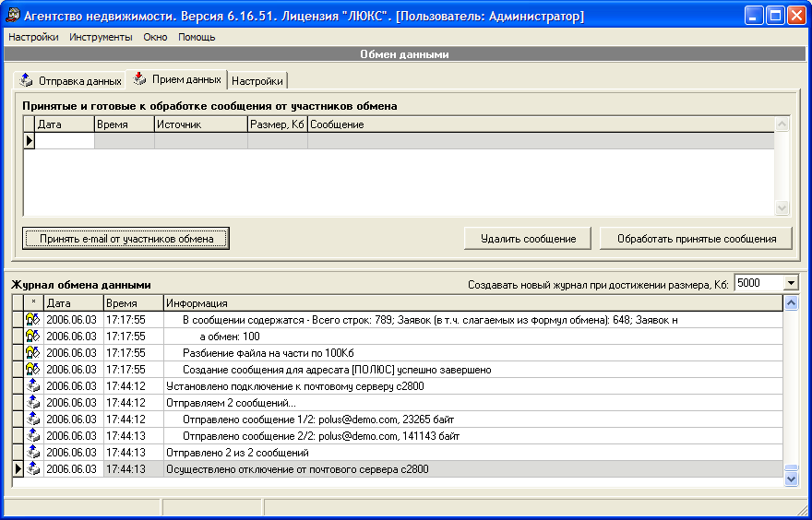Click send icon on 'Отправлено сообщение 1/2' row
The width and height of the screenshot is (812, 520).
[33, 420]
